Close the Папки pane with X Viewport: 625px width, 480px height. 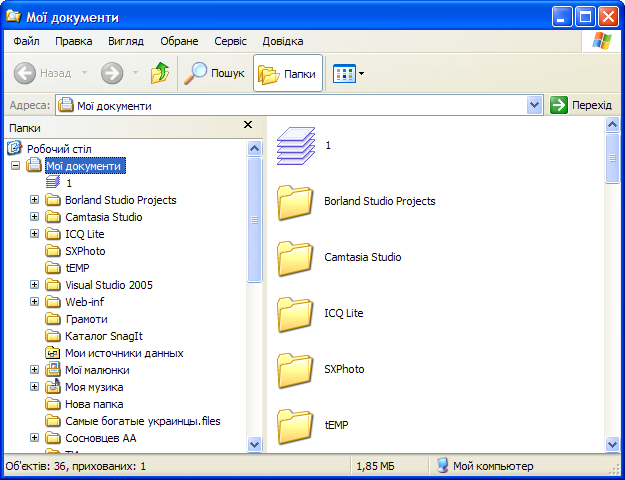tap(248, 125)
